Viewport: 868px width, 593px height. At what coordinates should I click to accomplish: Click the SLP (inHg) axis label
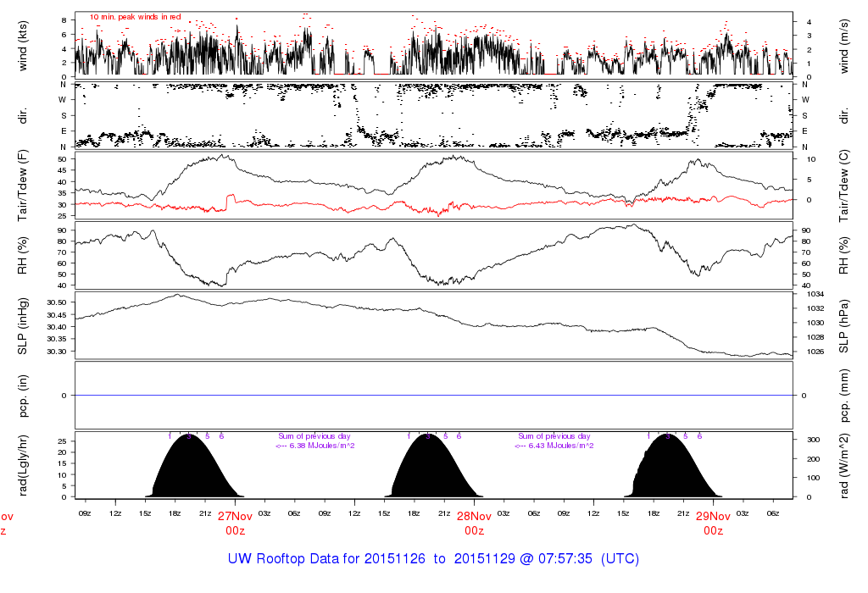pyautogui.click(x=23, y=326)
